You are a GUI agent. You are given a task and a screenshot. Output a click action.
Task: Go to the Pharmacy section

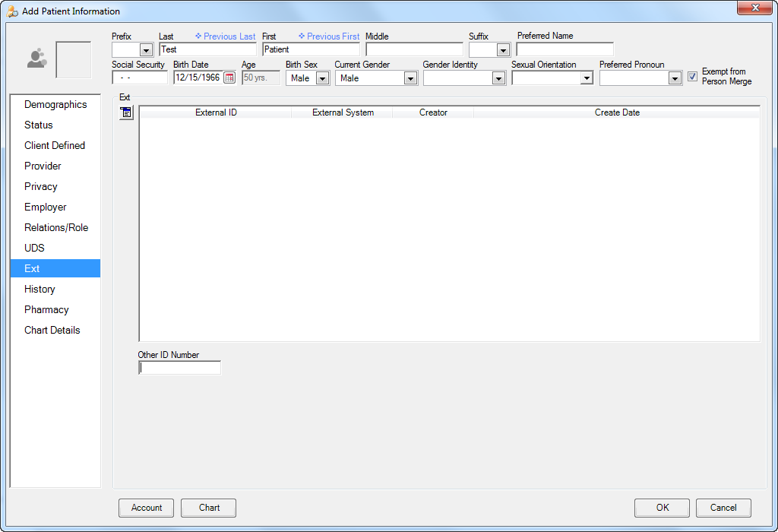[x=55, y=309]
